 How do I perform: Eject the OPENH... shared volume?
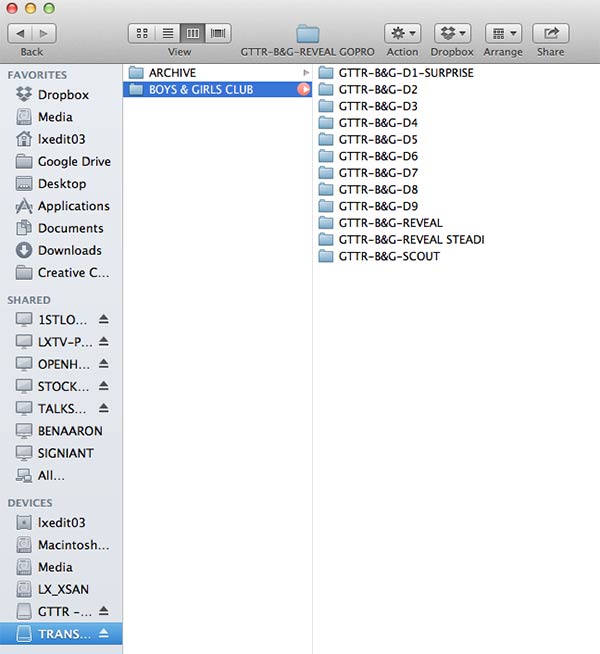point(104,364)
